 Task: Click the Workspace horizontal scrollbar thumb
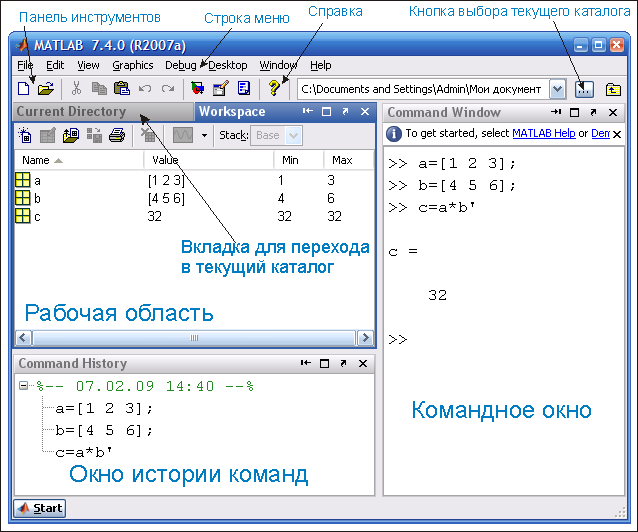pos(194,337)
